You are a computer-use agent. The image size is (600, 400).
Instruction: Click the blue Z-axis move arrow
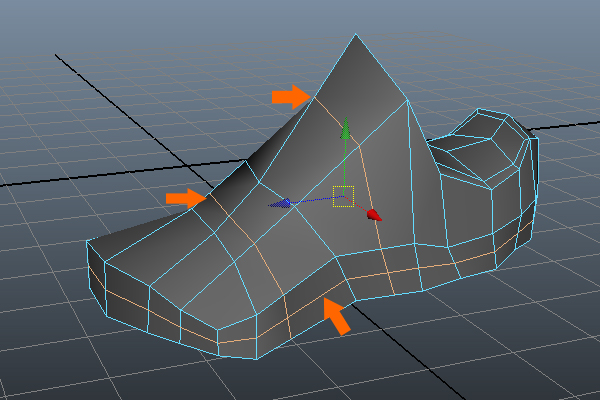click(x=280, y=204)
